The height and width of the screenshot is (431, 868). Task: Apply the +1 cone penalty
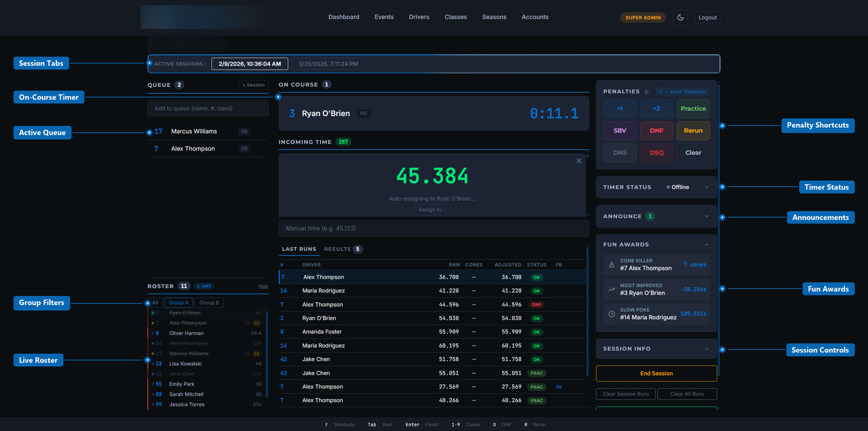620,109
